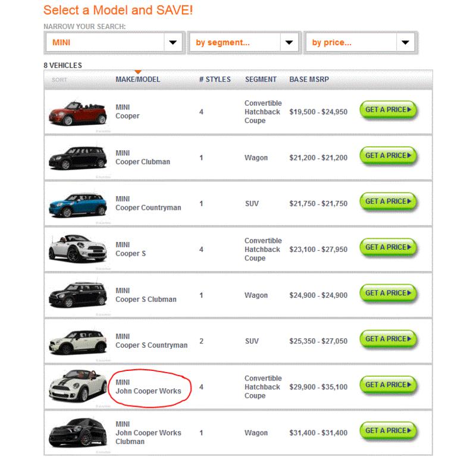Open the black Cooper Clubman car image
Screen dimensions: 476x469
[x=78, y=158]
